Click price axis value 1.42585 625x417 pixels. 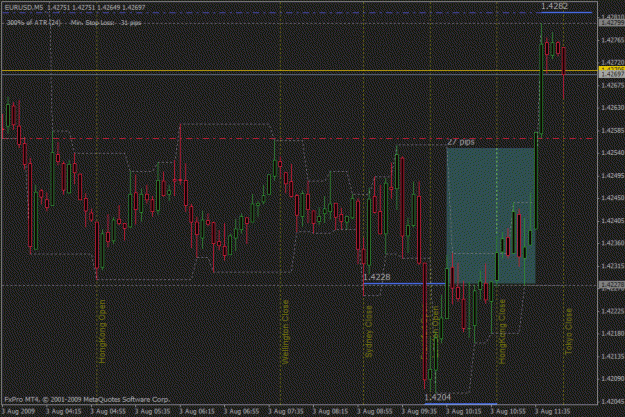coord(613,130)
